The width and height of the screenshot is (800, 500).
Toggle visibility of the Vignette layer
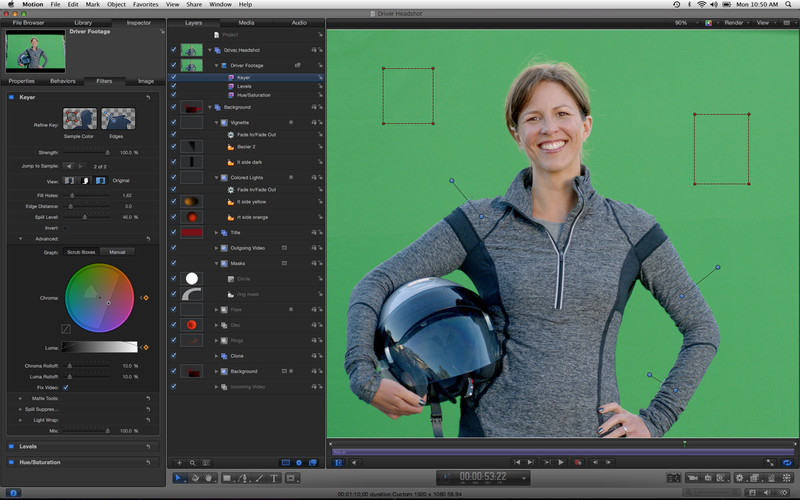(x=174, y=122)
